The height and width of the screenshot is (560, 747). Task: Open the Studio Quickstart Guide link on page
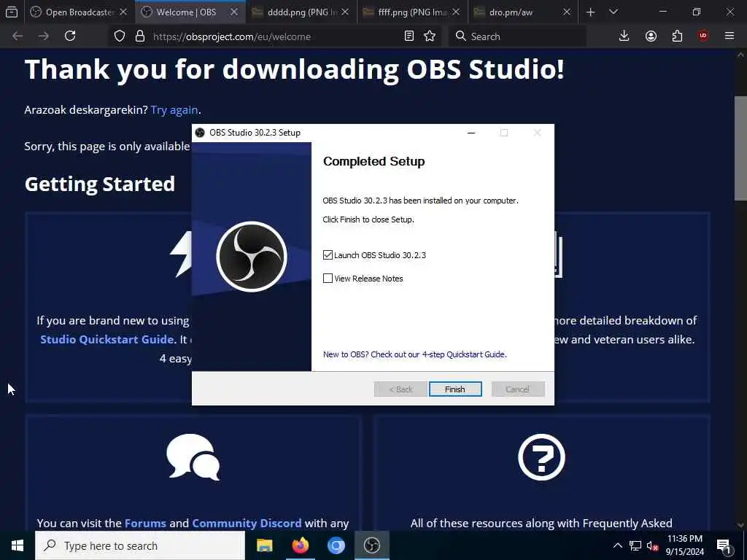tap(107, 339)
